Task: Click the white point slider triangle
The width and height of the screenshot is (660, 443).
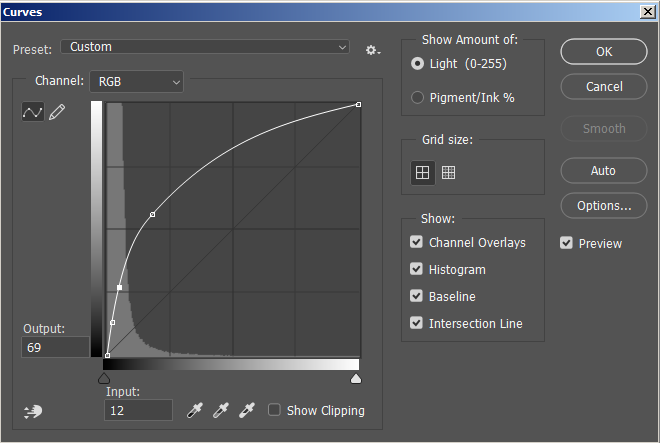Action: coord(355,379)
